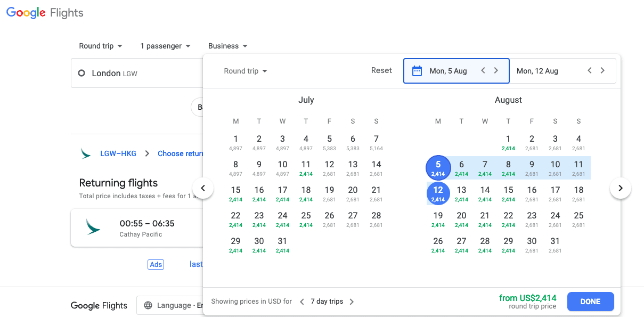Screen dimensions: 644x317
Task: Click the LGW–HKG link
Action: pos(118,153)
